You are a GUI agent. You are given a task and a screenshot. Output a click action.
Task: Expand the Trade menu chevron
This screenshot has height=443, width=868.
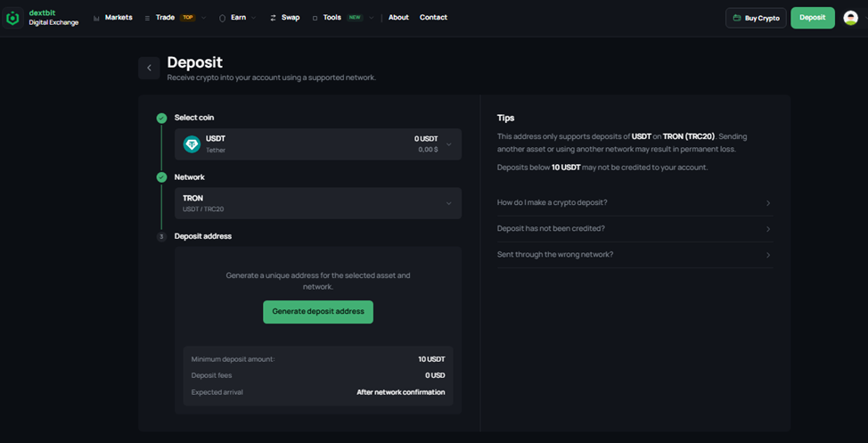coord(204,18)
